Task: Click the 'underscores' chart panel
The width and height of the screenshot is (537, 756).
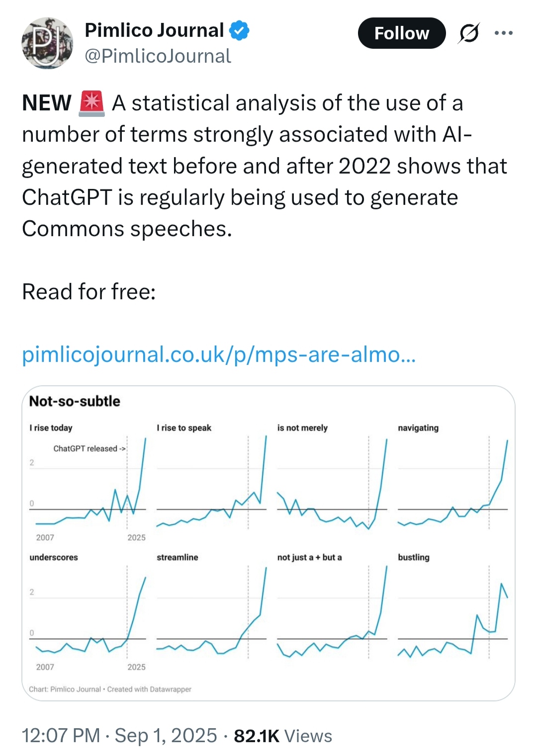Action: pyautogui.click(x=88, y=612)
